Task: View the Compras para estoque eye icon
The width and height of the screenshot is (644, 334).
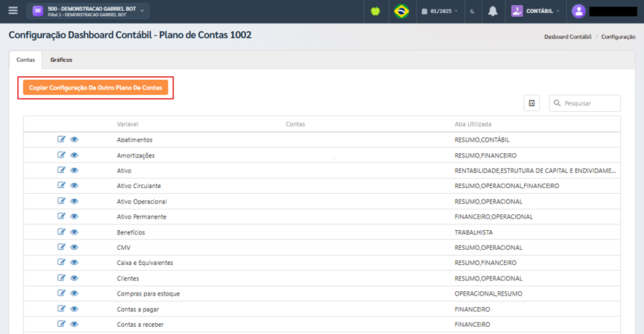Action: [74, 293]
